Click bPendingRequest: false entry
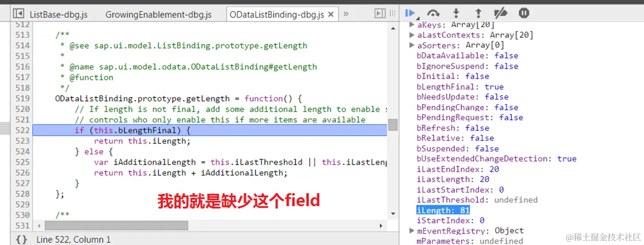The image size is (644, 245). point(469,117)
